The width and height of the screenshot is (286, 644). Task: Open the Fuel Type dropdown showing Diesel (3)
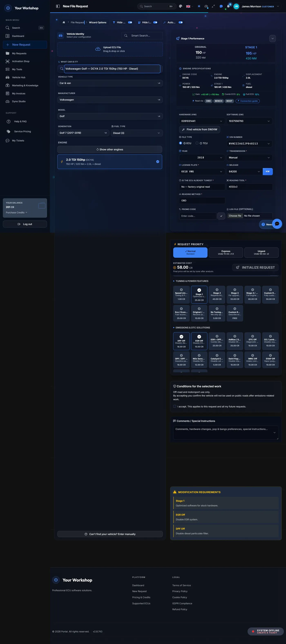pos(137,133)
